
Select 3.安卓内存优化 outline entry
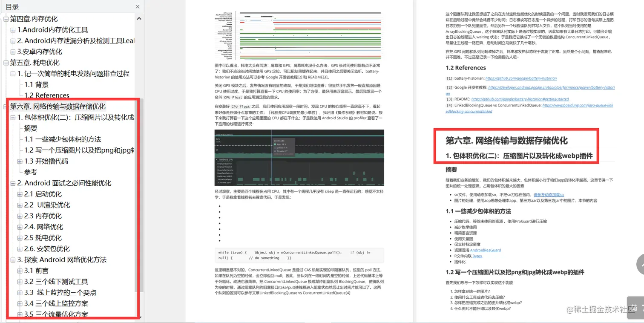coord(40,52)
